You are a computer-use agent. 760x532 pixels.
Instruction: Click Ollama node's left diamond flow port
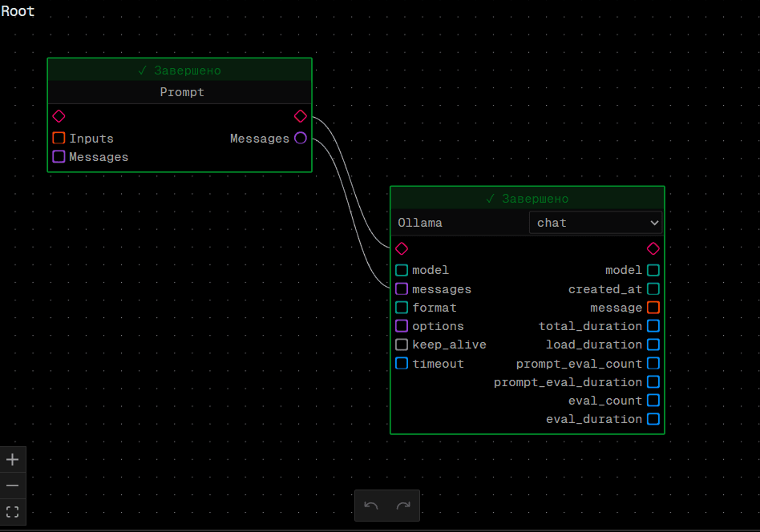(x=402, y=248)
